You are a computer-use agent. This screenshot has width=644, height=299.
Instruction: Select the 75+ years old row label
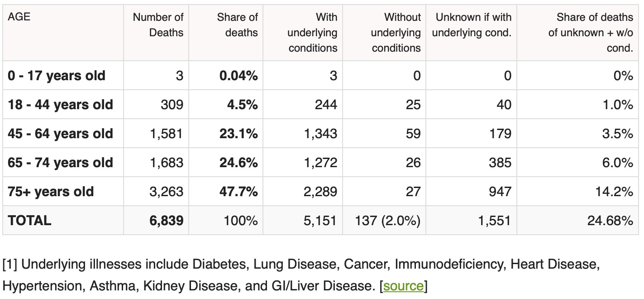[x=51, y=192]
